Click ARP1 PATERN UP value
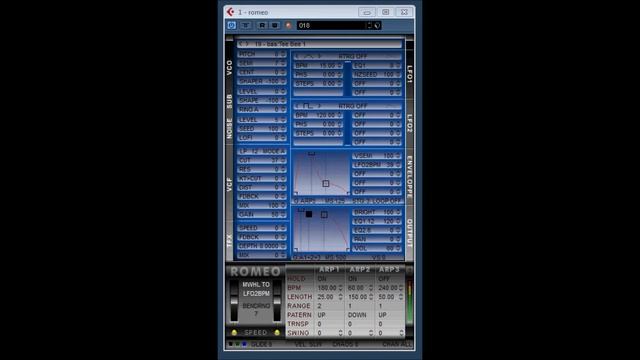 [322, 315]
